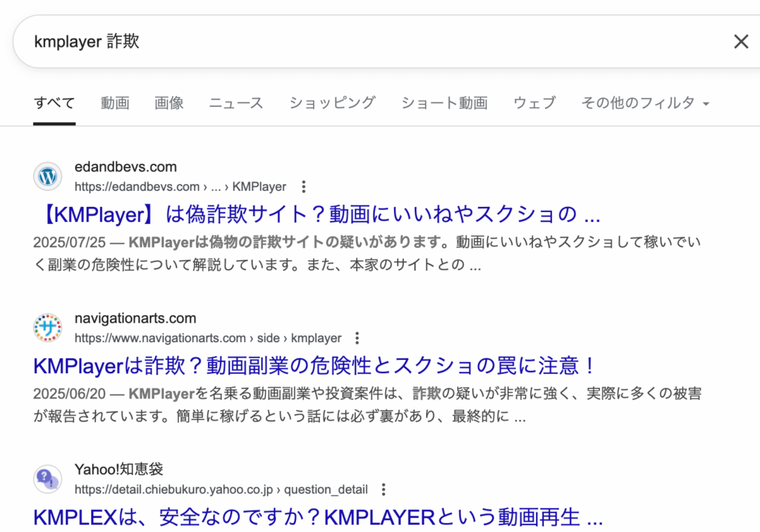Viewport: 760px width, 532px height.
Task: Click the edandbevs.com WordPress favicon
Action: tap(47, 177)
